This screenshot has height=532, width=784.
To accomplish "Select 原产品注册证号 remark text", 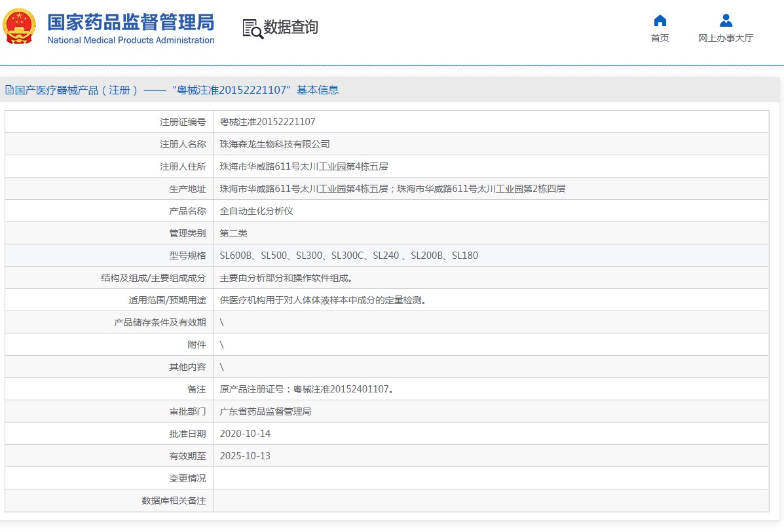I will pos(307,389).
